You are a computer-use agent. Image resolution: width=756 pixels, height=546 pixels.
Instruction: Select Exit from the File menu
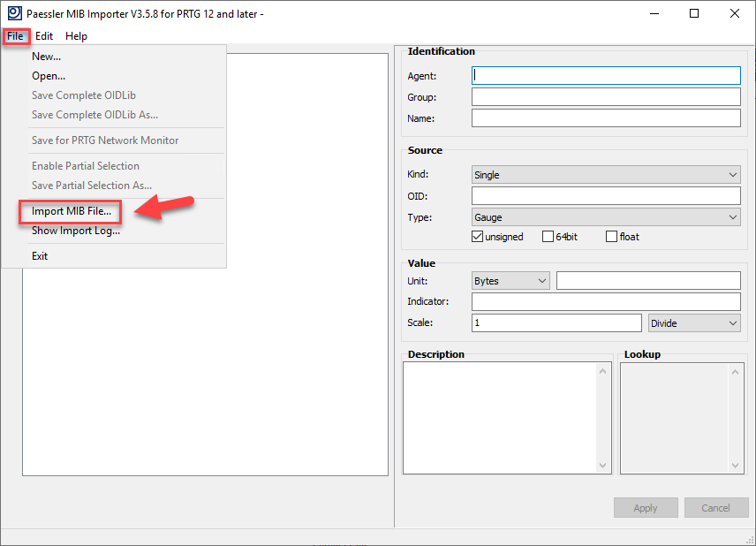point(39,255)
